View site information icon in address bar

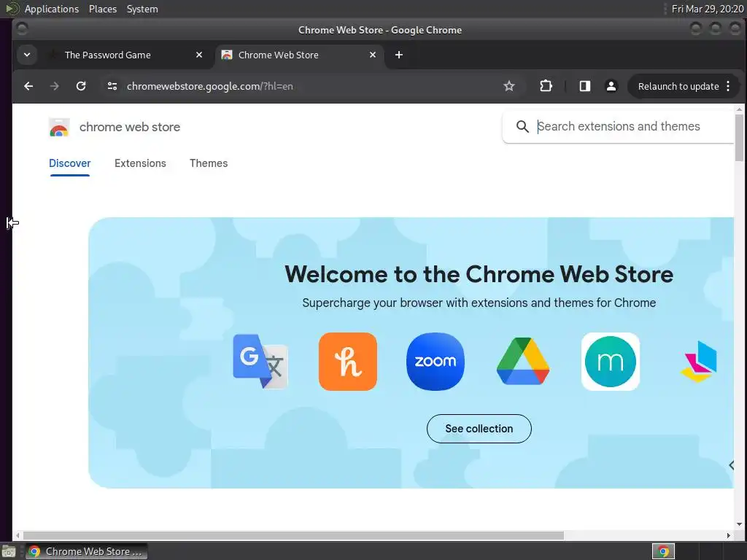[112, 86]
